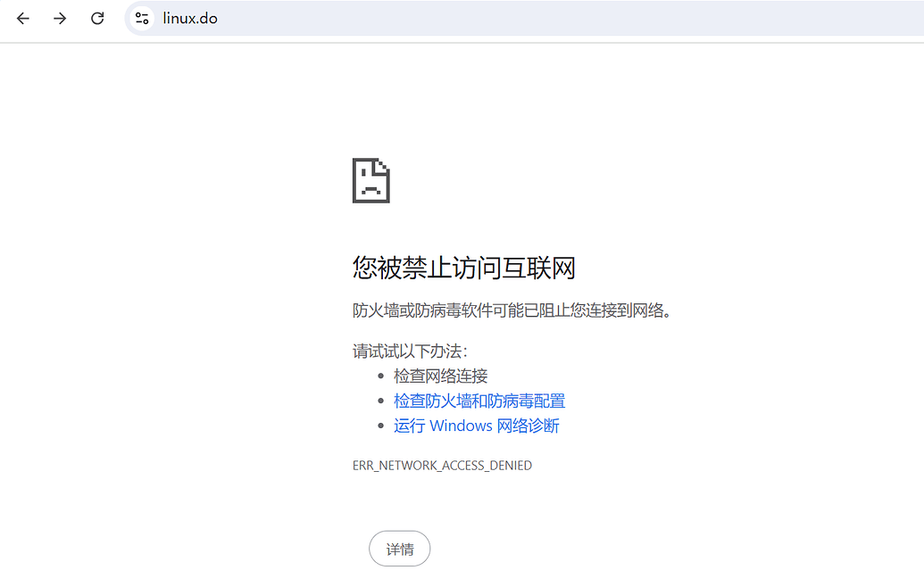Click the sad page error icon
This screenshot has height=587, width=924.
click(371, 180)
